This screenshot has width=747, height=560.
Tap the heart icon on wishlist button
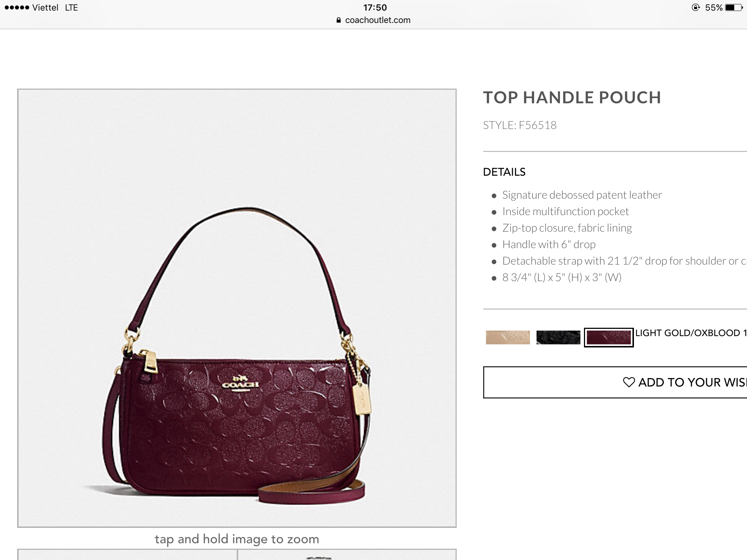(629, 382)
